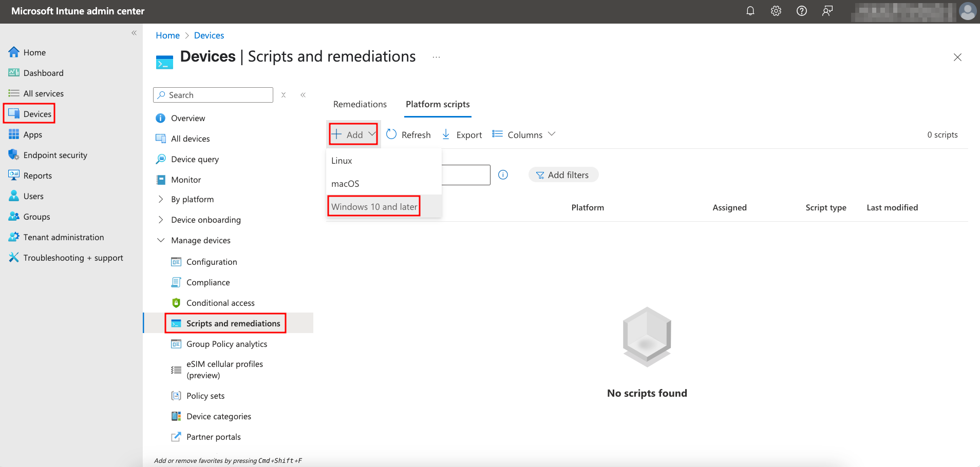Screen dimensions: 980x467
Task: Open Device query in Devices menu
Action: [187, 159]
